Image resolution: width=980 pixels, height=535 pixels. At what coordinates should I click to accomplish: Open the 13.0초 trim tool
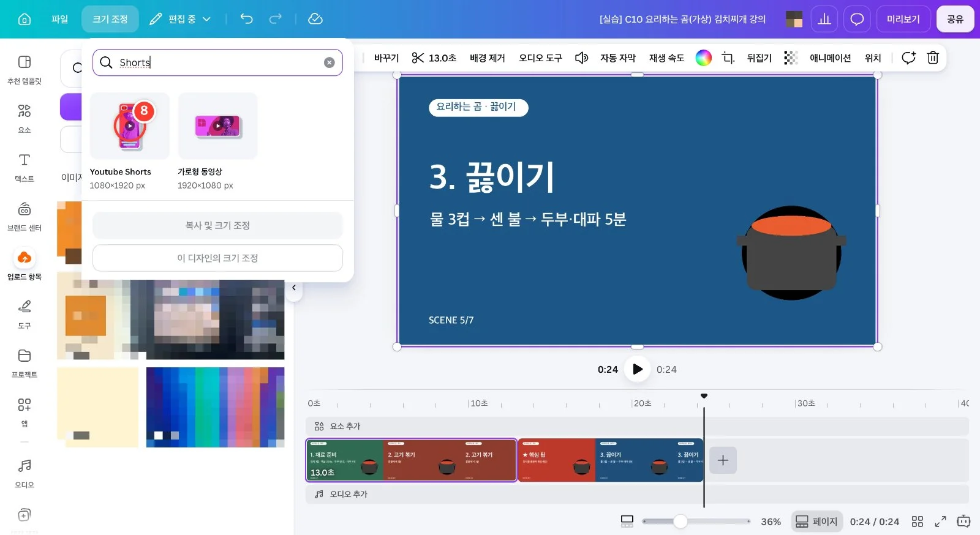point(434,58)
